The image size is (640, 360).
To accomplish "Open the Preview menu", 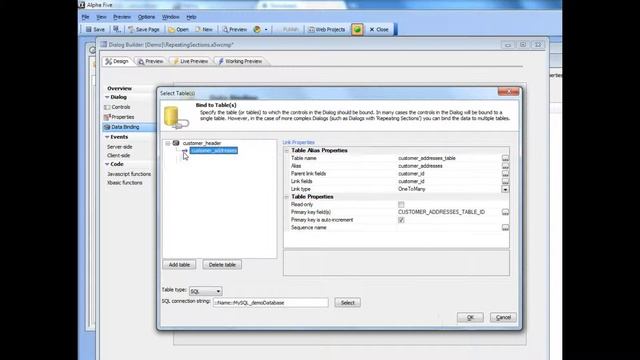I will pos(122,17).
